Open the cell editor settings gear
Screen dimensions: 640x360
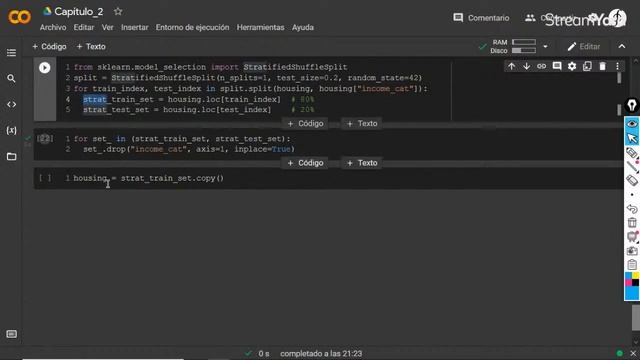tap(572, 66)
